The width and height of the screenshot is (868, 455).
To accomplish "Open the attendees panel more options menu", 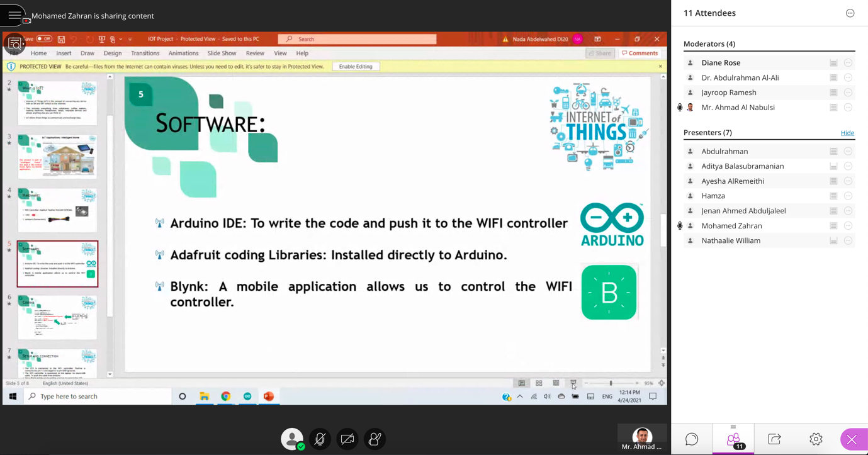I will coord(850,13).
